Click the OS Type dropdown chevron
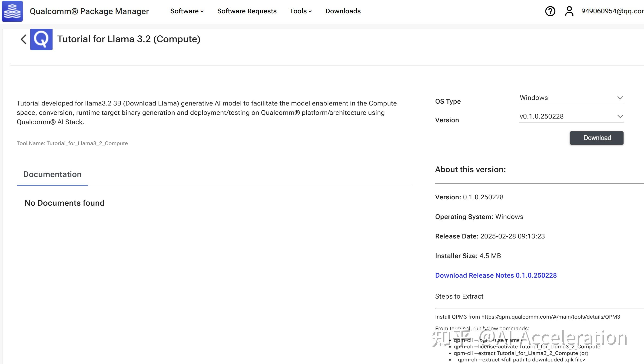Image resolution: width=644 pixels, height=364 pixels. click(x=620, y=98)
